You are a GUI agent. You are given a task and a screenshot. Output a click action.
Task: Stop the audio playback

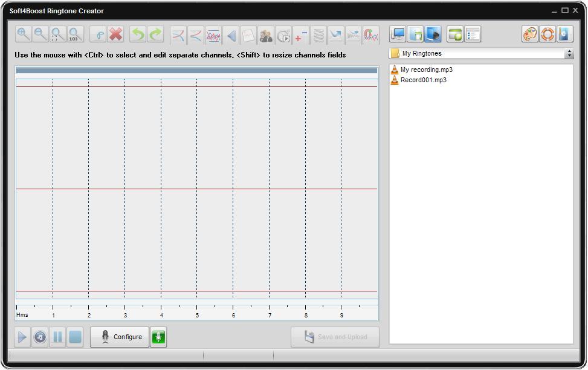click(75, 337)
